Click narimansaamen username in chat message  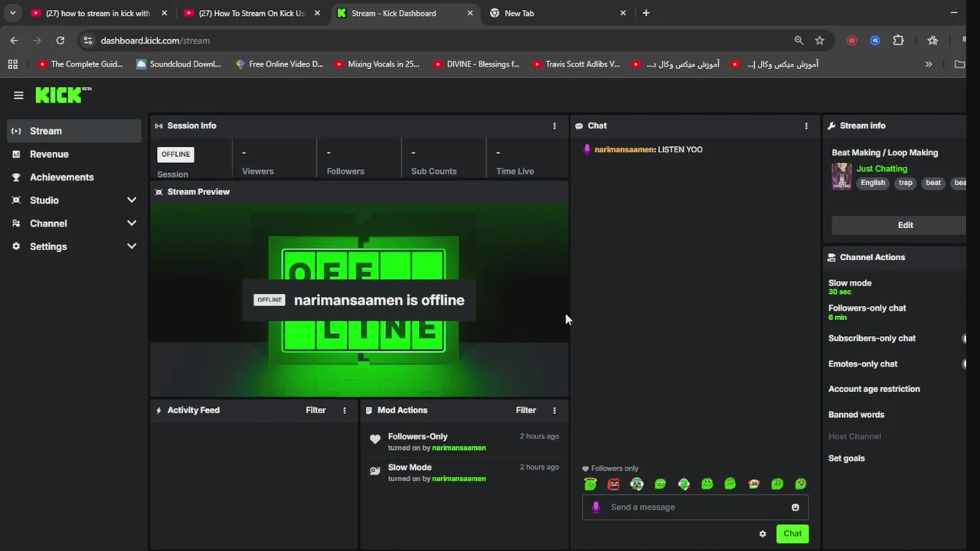624,149
